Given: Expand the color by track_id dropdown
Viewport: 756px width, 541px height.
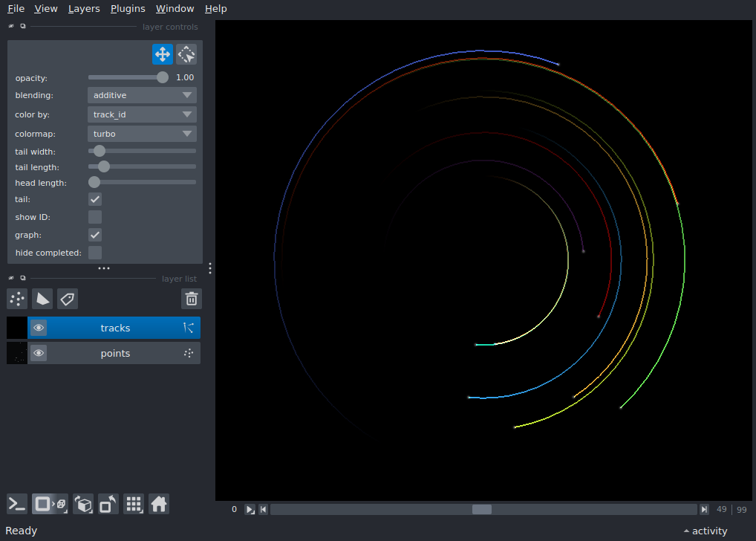Looking at the screenshot, I should [142, 115].
